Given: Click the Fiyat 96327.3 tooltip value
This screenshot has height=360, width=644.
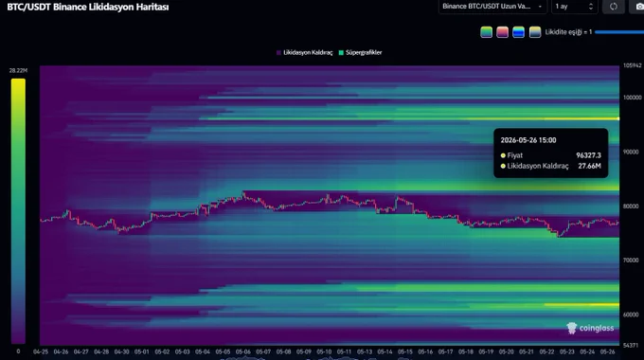Looking at the screenshot, I should (x=588, y=155).
